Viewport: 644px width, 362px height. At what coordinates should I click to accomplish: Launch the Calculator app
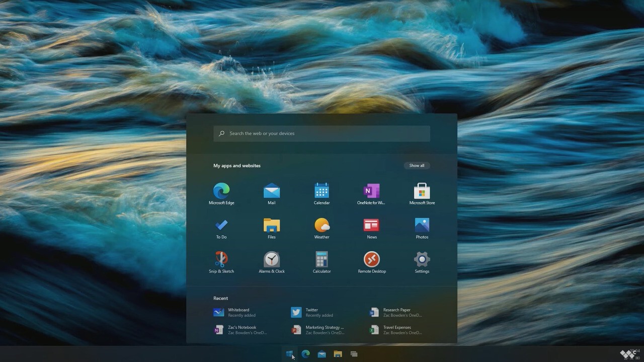point(321,262)
